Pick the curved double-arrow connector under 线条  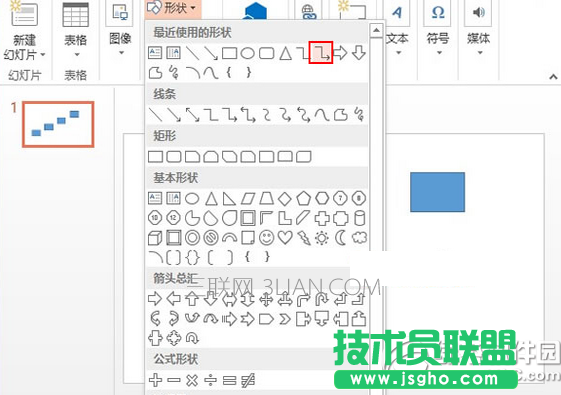tap(304, 114)
